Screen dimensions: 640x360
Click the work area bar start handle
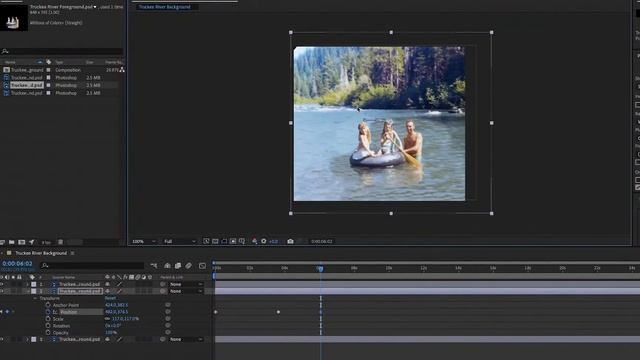click(214, 276)
